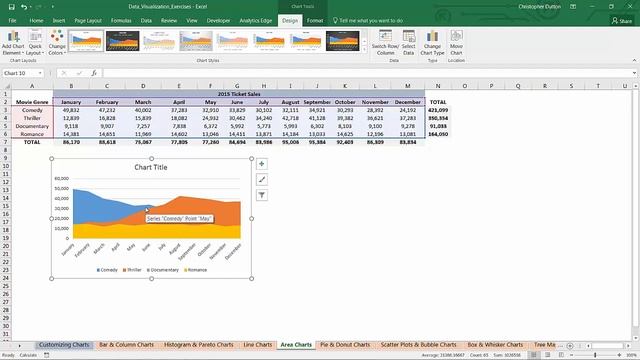This screenshot has width=640, height=360.
Task: Click Select All corner of the worksheet
Action: pyautogui.click(x=7, y=86)
